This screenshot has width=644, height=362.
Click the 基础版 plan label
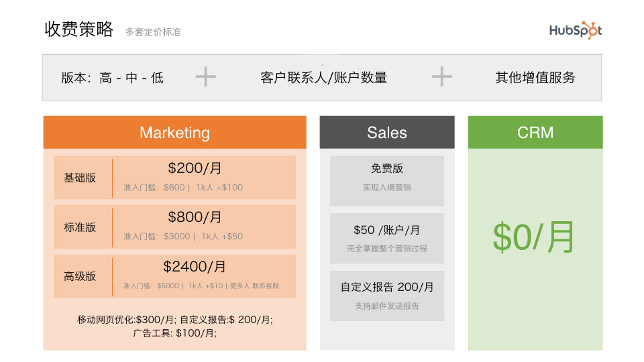80,178
